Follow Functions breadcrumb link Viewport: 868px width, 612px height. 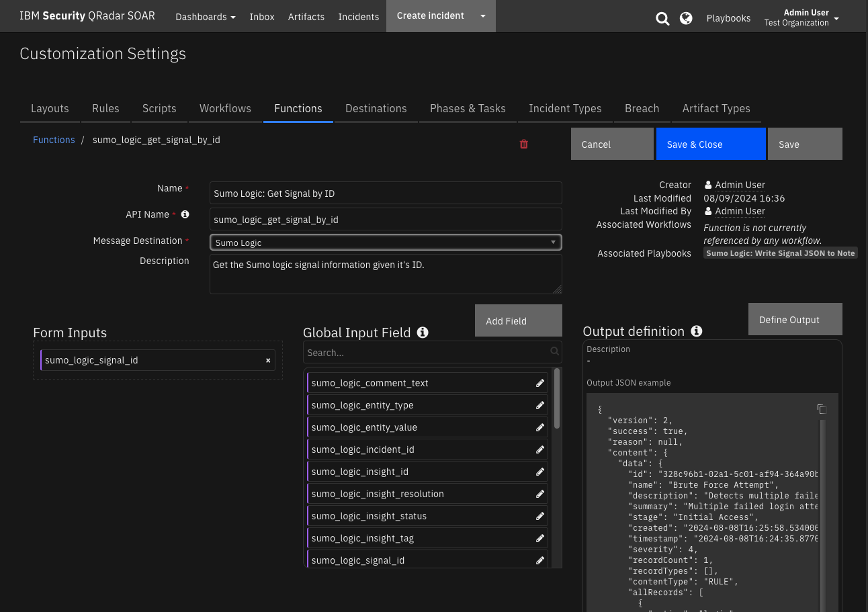54,140
